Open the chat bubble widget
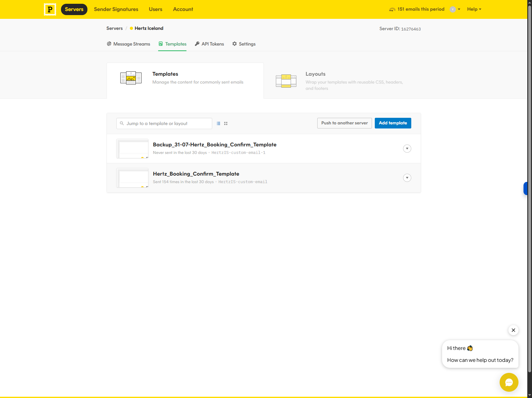Viewport: 532px width, 398px height. click(509, 382)
